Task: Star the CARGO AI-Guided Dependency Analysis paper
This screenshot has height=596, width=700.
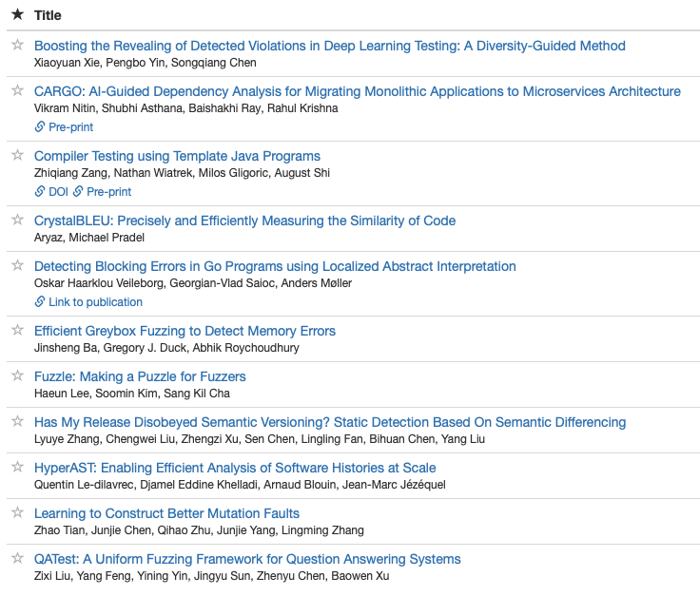Action: tap(17, 91)
